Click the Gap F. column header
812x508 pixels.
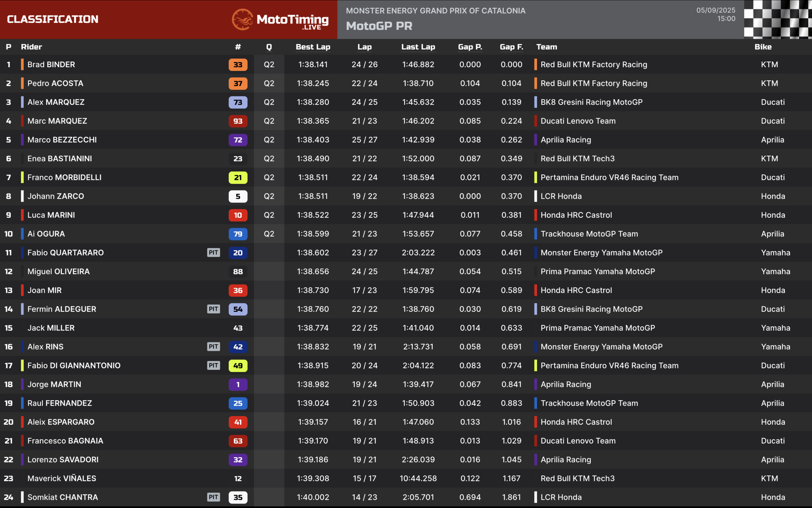(511, 47)
